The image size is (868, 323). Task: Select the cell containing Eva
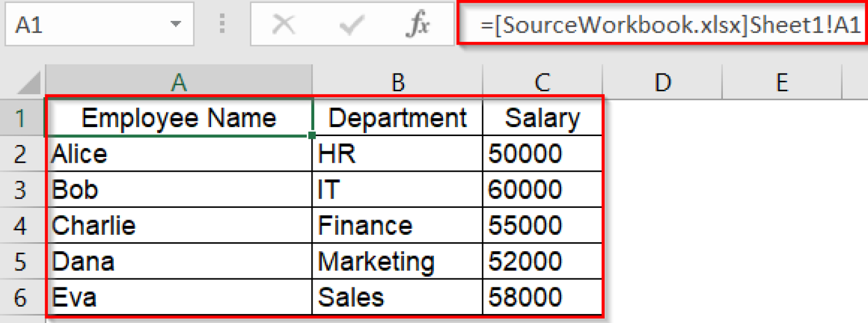(179, 297)
